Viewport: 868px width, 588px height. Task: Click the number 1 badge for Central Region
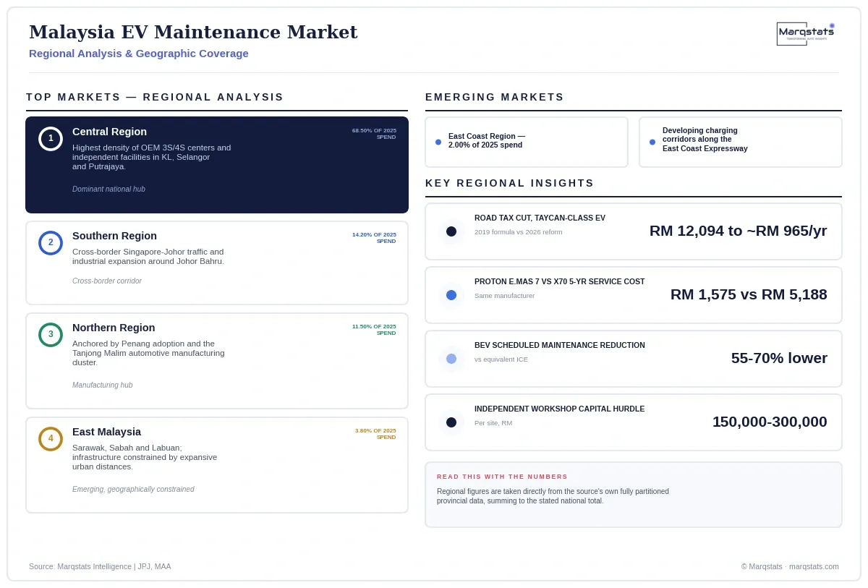coord(51,139)
